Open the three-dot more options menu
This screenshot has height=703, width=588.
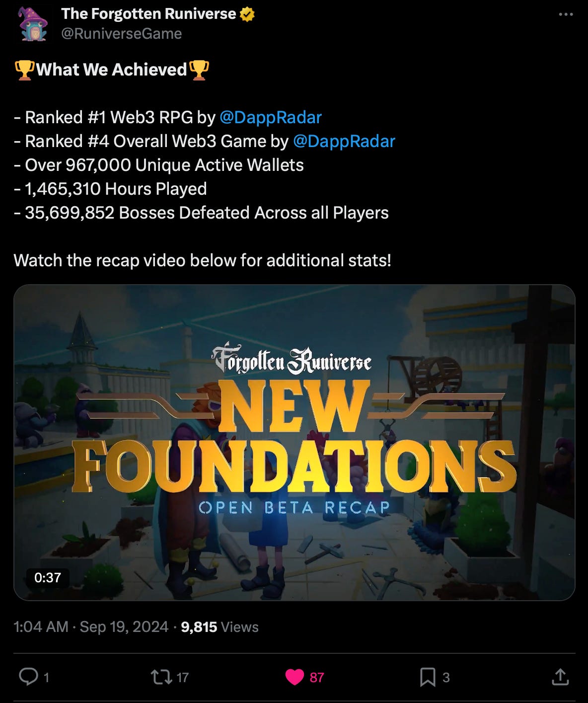coord(566,14)
